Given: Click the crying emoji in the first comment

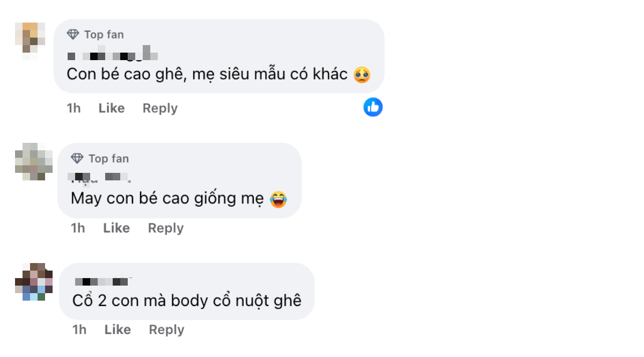Looking at the screenshot, I should (x=362, y=75).
